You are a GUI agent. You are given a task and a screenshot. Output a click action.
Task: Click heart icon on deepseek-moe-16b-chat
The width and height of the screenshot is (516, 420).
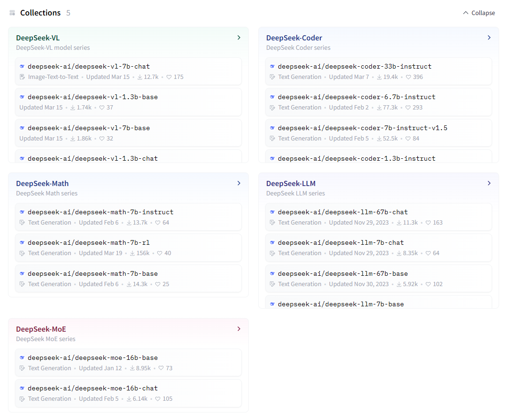tap(158, 399)
